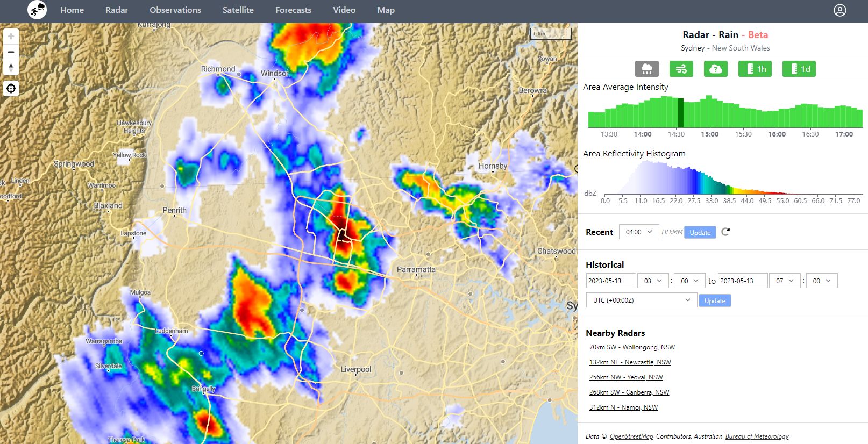This screenshot has width=868, height=444.
Task: Open the cloud question-mark radar mode
Action: (x=715, y=69)
